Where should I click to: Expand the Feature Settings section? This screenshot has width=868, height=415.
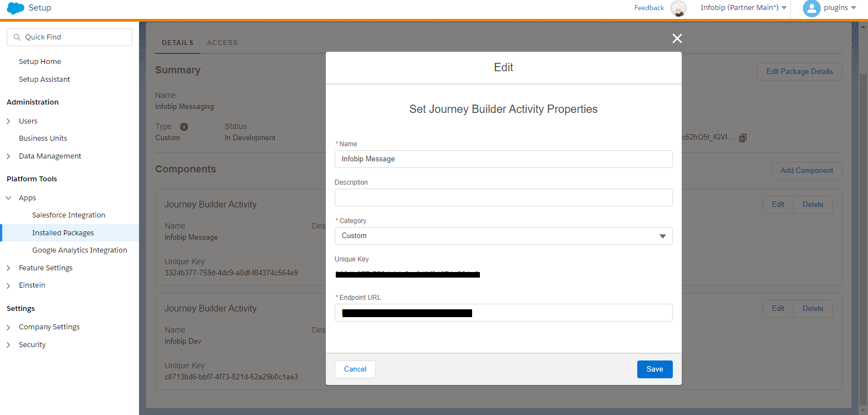pyautogui.click(x=8, y=268)
